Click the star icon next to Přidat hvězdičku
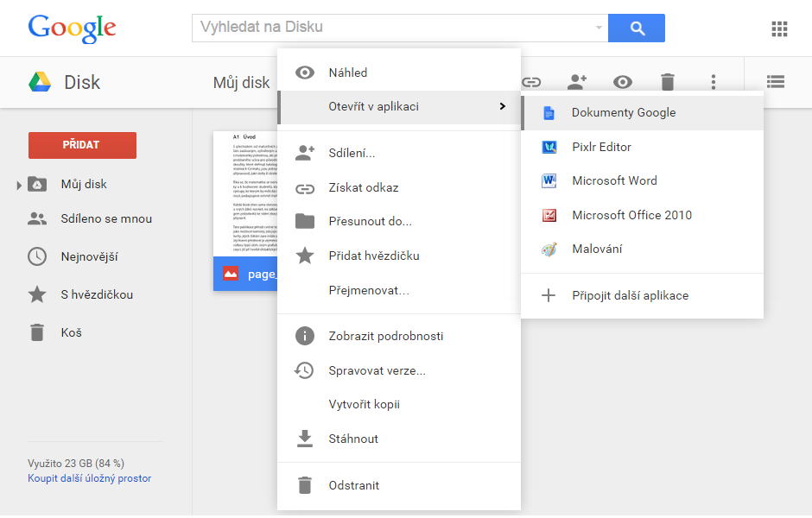812x518 pixels. point(304,256)
